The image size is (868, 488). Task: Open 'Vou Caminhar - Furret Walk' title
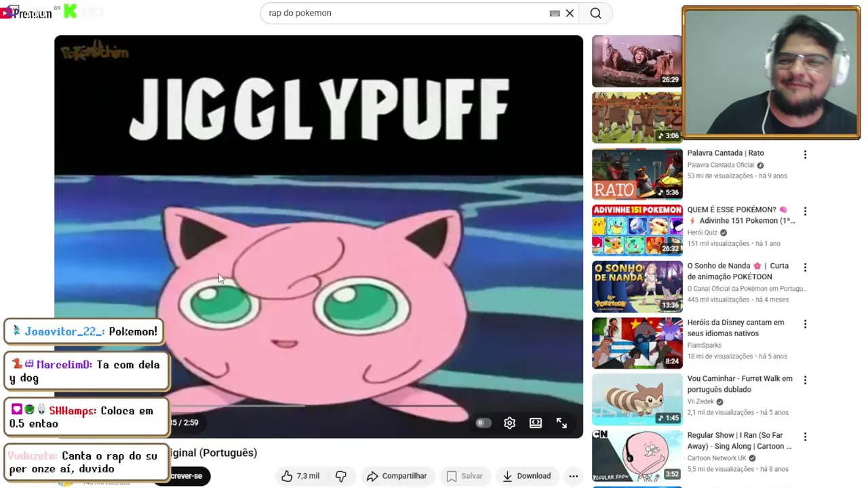740,384
